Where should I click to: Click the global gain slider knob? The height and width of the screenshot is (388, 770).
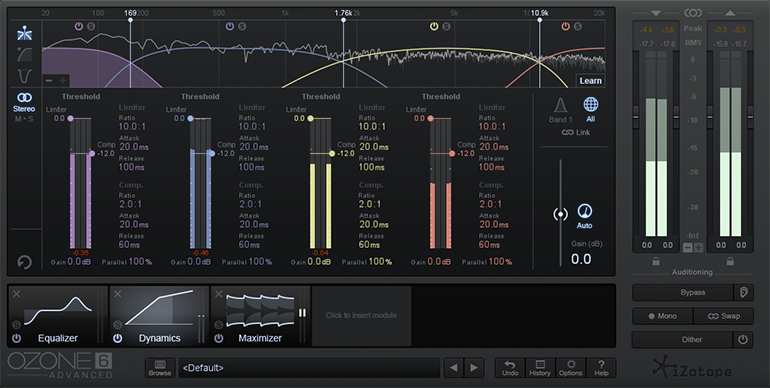click(x=560, y=214)
